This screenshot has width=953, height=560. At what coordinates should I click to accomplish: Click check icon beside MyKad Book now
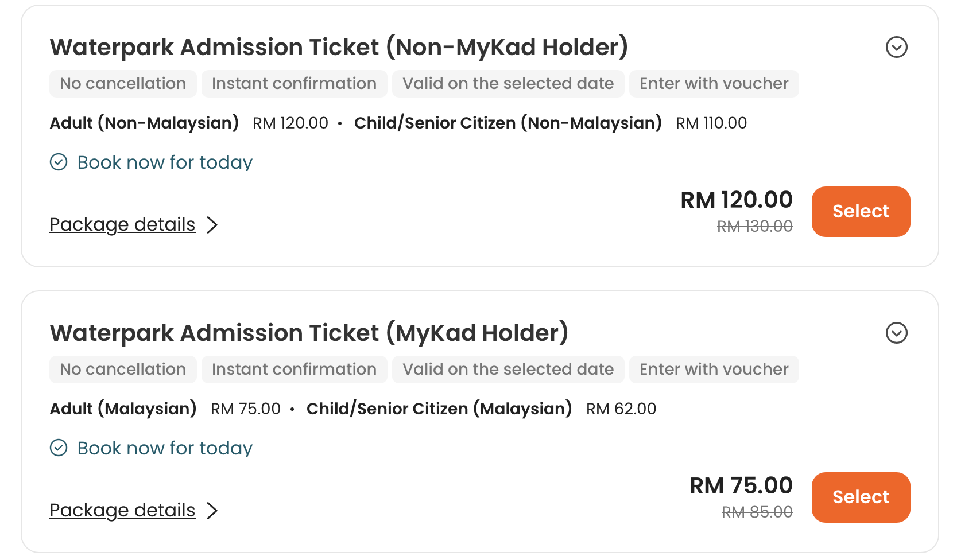(x=59, y=448)
